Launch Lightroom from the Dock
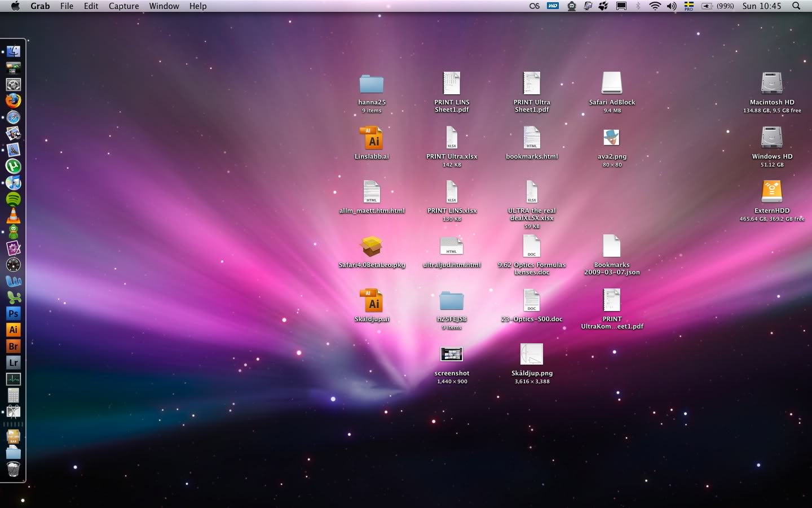This screenshot has height=508, width=812. click(x=14, y=362)
